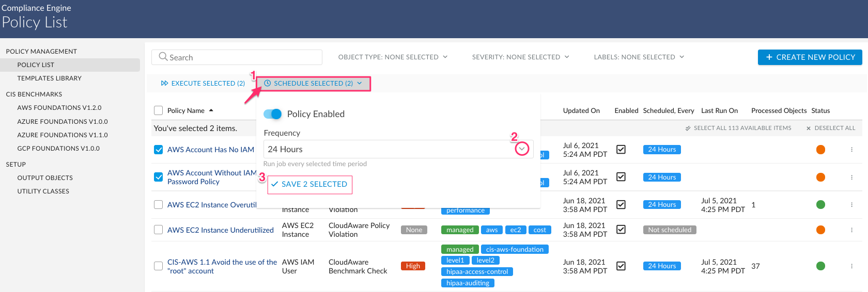This screenshot has width=868, height=292.
Task: Click the sort arrow next to Policy Name
Action: [x=211, y=110]
